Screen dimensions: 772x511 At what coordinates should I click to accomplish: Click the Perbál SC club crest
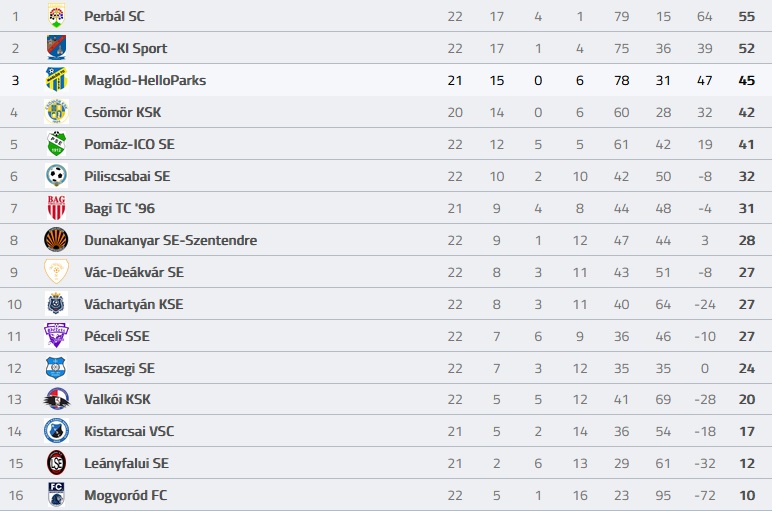click(x=57, y=16)
